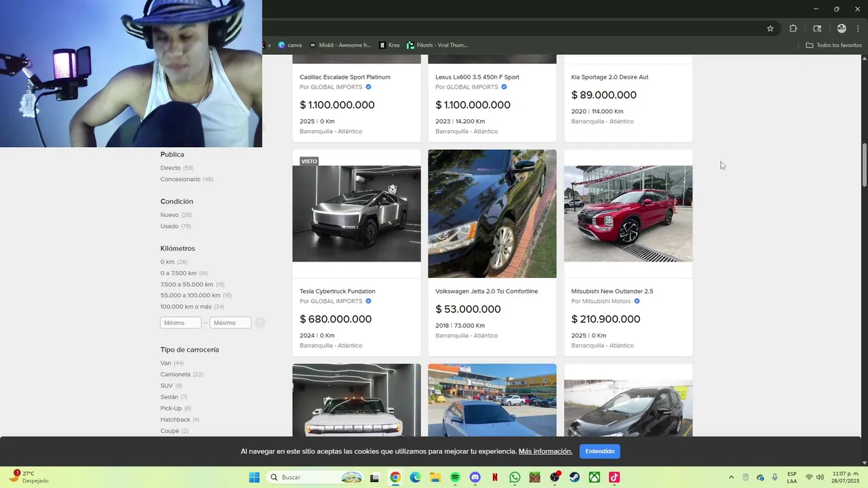868x488 pixels.
Task: Switch to Google Chrome on the taskbar
Action: tap(395, 477)
